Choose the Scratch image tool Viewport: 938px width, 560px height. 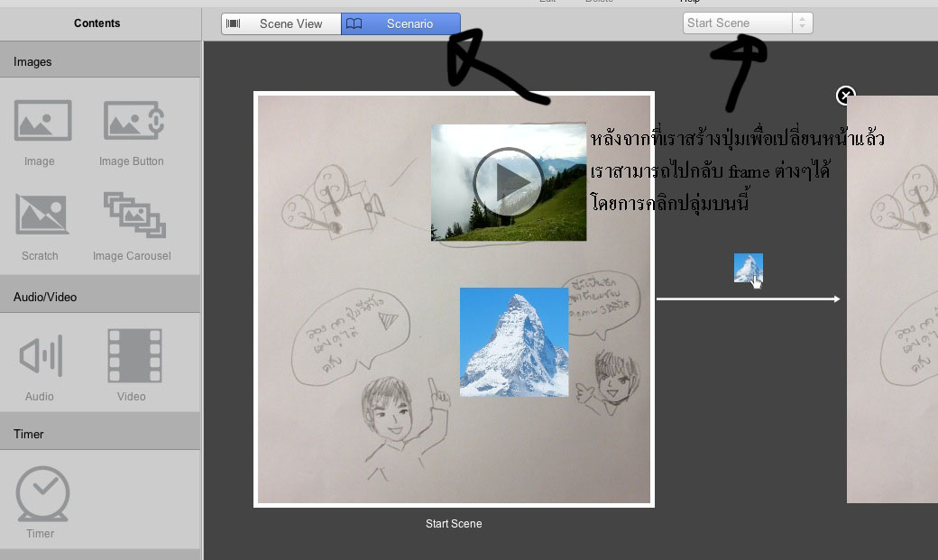tap(41, 214)
